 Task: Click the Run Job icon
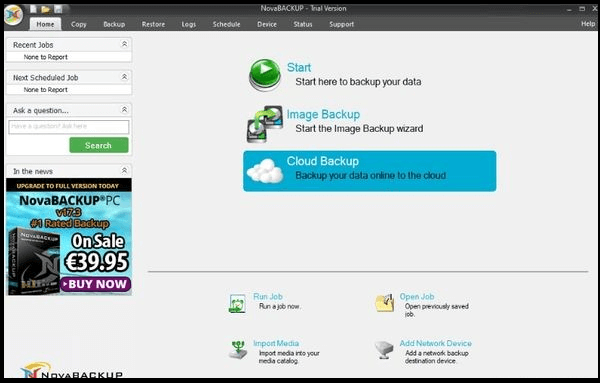pyautogui.click(x=237, y=303)
